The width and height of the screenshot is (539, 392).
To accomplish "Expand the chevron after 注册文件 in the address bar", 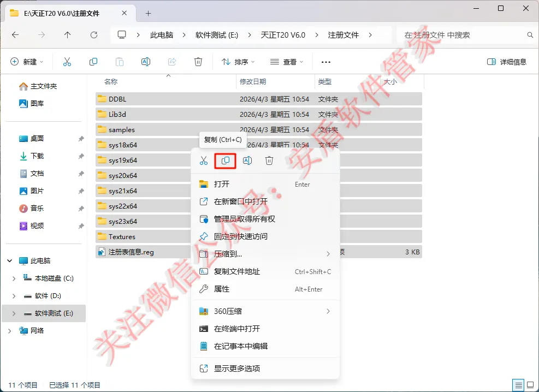I will click(x=370, y=35).
